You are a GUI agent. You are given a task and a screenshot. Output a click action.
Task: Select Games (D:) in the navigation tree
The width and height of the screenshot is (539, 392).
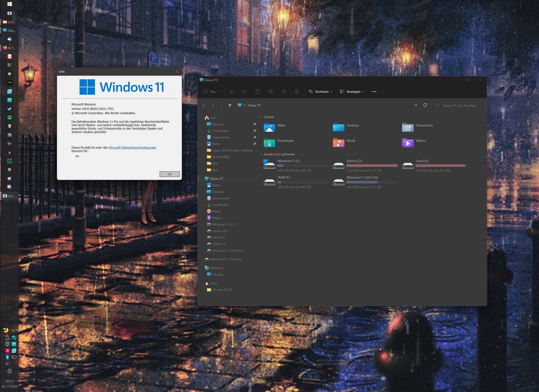(x=217, y=231)
